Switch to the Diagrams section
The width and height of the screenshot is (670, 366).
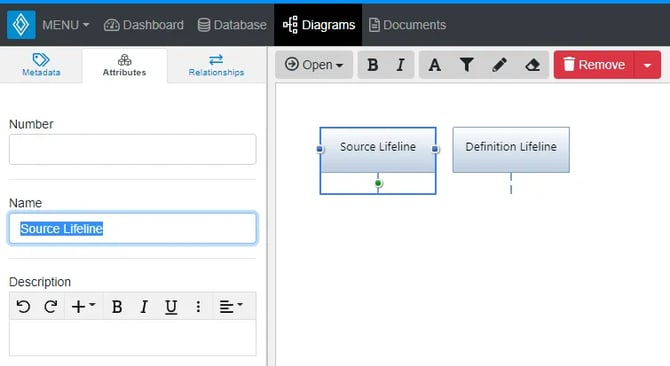tap(318, 25)
